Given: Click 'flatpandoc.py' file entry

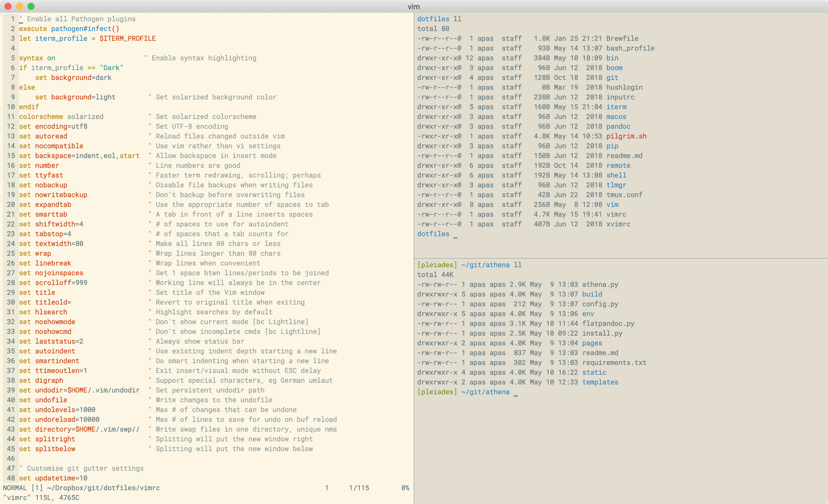Looking at the screenshot, I should 608,324.
